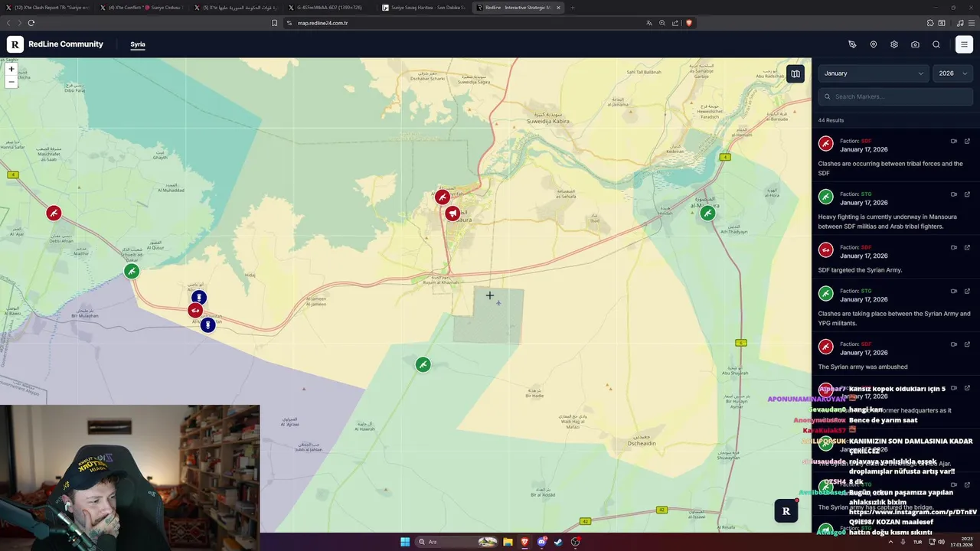Open video for tribal forces clash entry

[954, 141]
